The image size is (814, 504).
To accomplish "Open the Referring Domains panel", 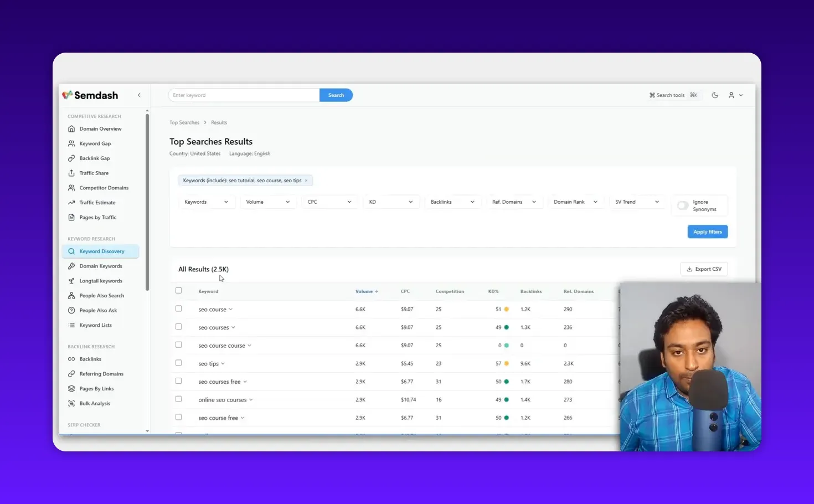I will pyautogui.click(x=101, y=373).
